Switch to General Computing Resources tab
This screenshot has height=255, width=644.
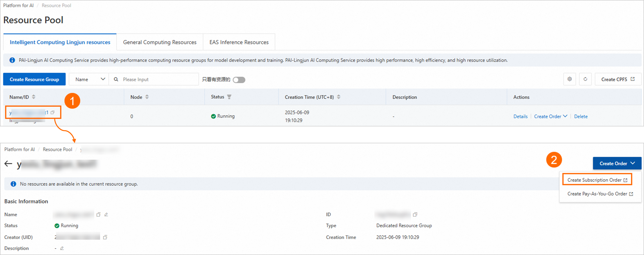(x=160, y=42)
